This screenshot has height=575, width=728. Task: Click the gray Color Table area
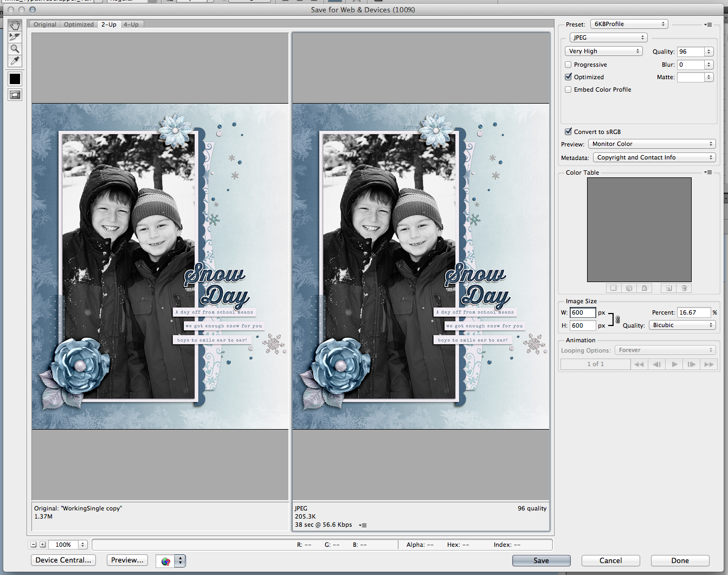tap(639, 229)
